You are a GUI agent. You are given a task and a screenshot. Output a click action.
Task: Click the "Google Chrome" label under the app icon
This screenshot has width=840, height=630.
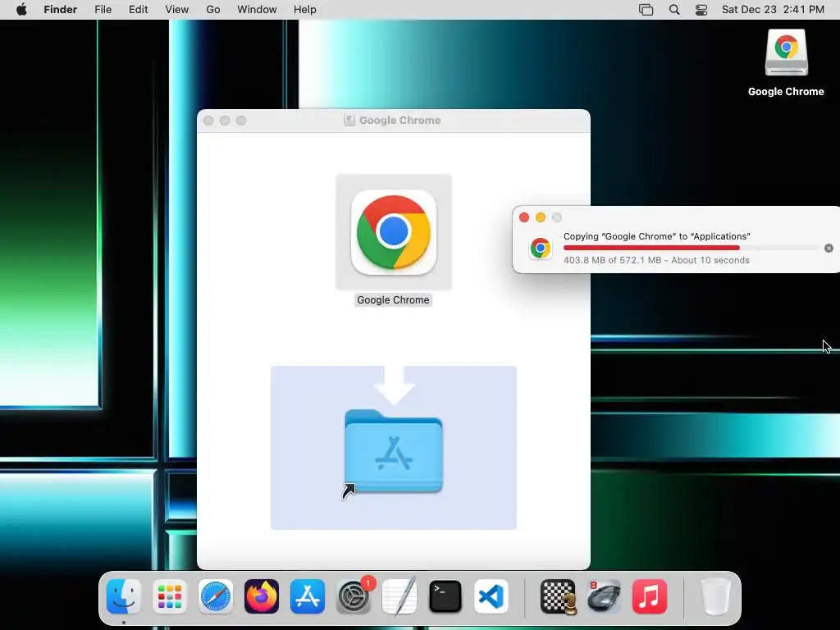click(x=393, y=300)
